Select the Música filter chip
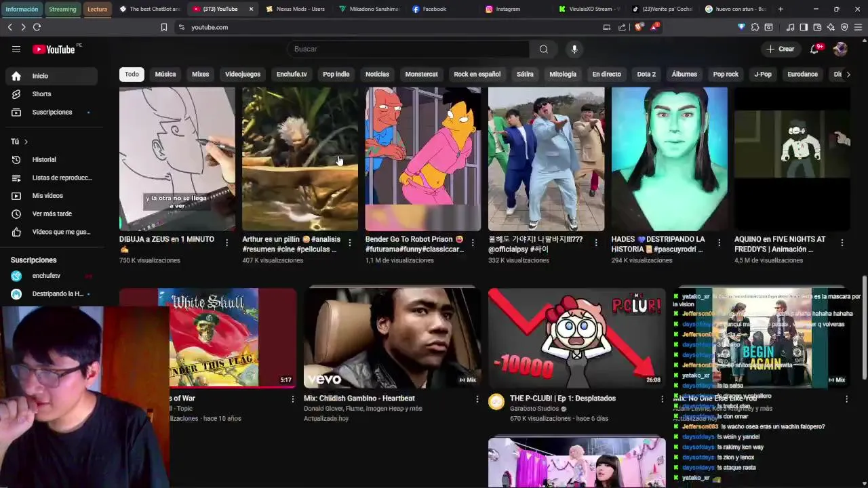Viewport: 868px width, 488px height. pos(165,75)
